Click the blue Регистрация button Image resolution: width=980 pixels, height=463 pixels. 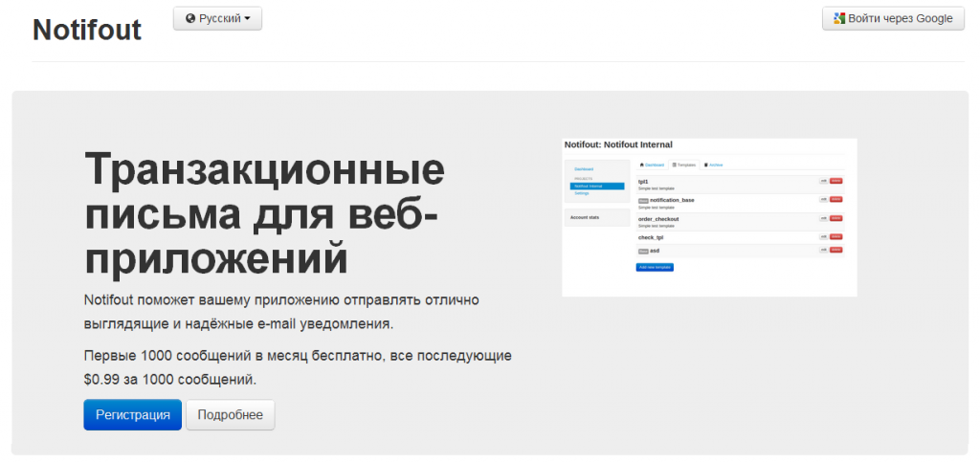tap(132, 415)
